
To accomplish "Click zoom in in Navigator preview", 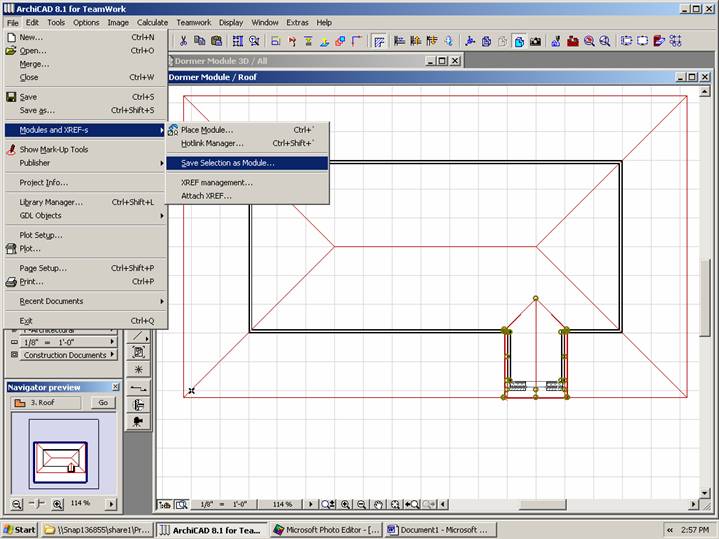I will [57, 504].
